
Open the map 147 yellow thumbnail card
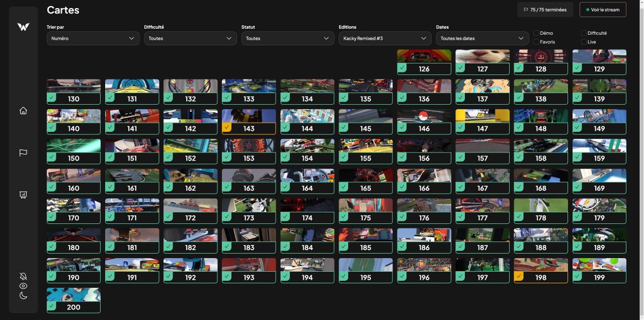(482, 122)
